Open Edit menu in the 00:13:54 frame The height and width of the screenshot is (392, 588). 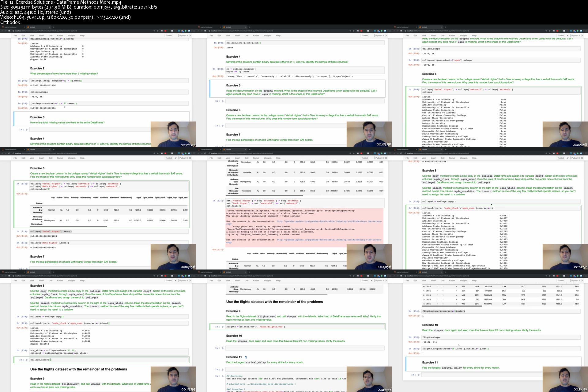click(x=23, y=281)
